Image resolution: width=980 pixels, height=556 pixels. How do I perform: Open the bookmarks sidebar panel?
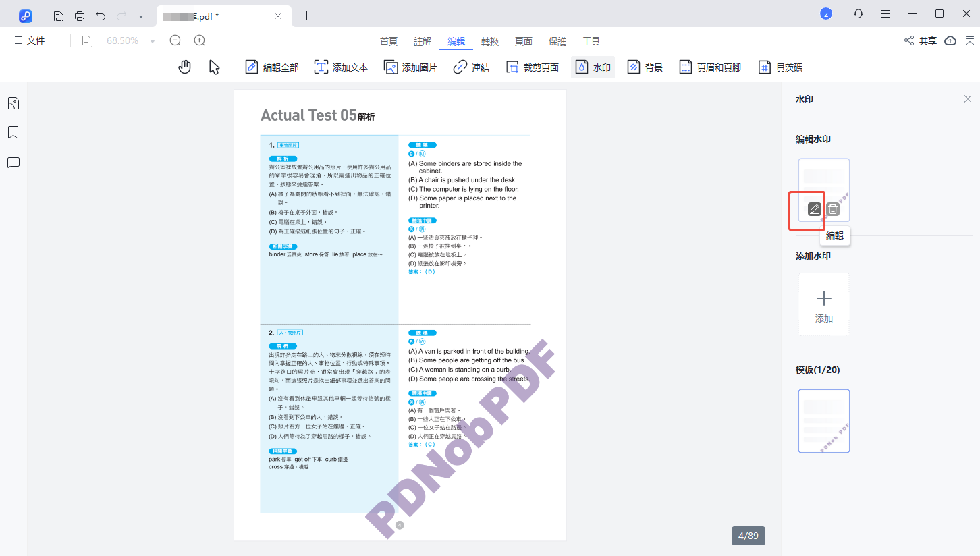click(x=13, y=132)
